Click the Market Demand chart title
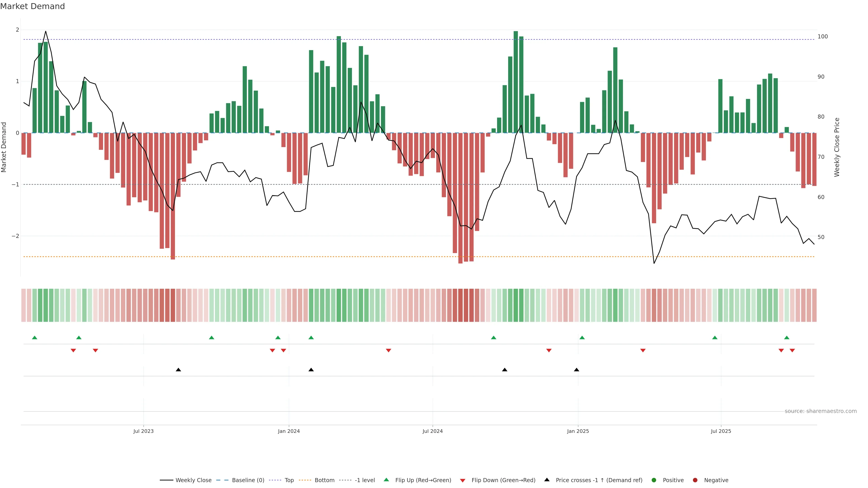Image resolution: width=868 pixels, height=488 pixels. point(32,6)
